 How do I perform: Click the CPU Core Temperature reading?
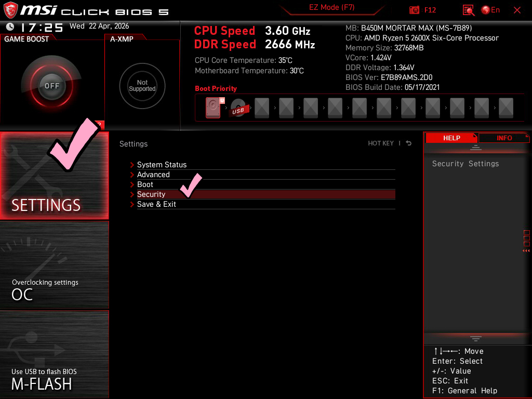tap(243, 60)
